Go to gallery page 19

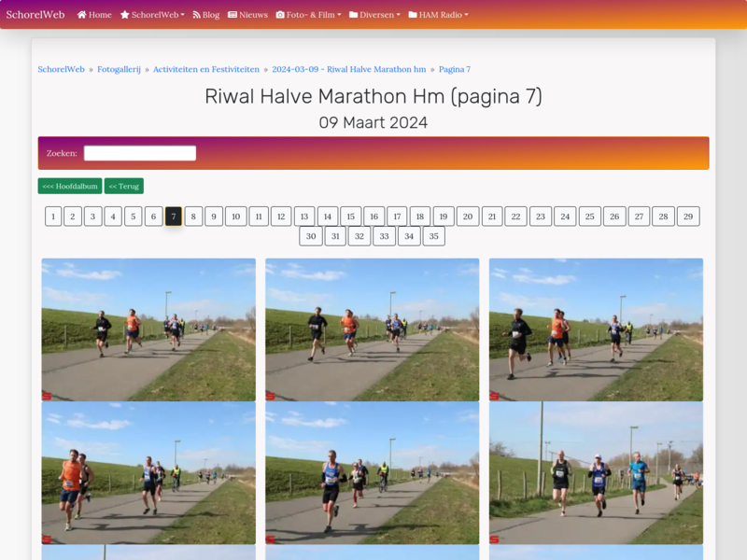[x=444, y=217]
